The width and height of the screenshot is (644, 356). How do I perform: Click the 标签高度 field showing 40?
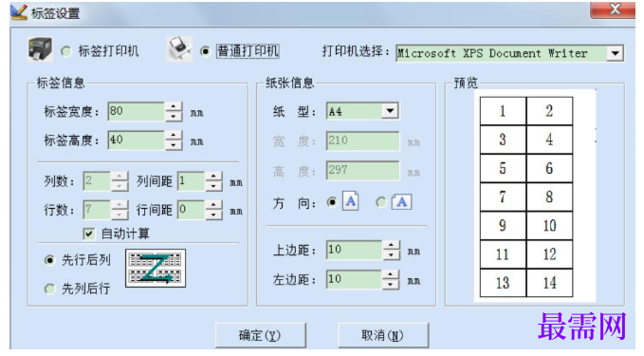coord(136,141)
